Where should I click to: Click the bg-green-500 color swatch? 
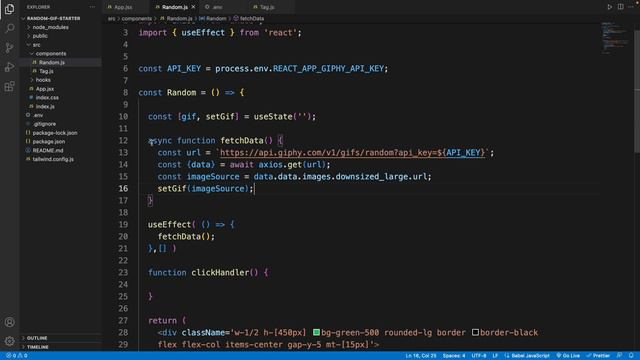[316, 333]
